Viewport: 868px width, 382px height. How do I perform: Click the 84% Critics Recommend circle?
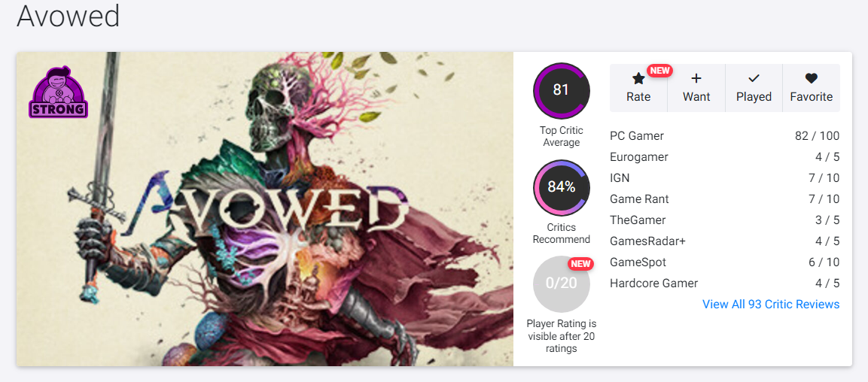pos(561,187)
